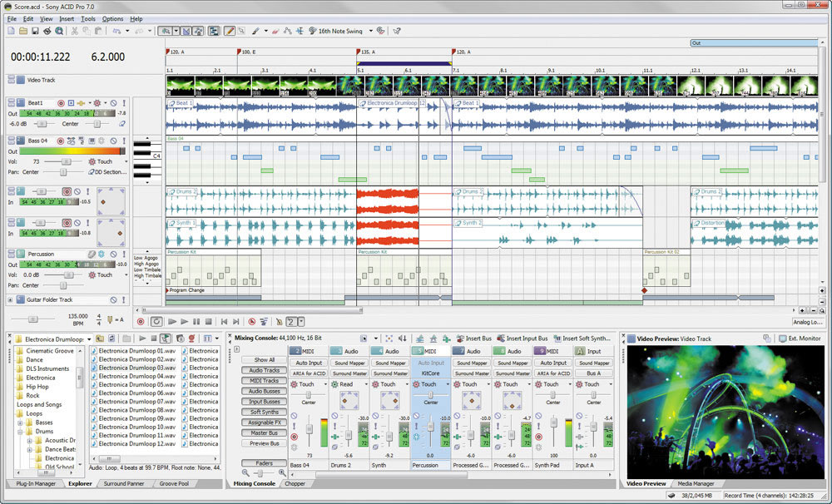832x504 pixels.
Task: Solo the Percussion track
Action: 124,254
